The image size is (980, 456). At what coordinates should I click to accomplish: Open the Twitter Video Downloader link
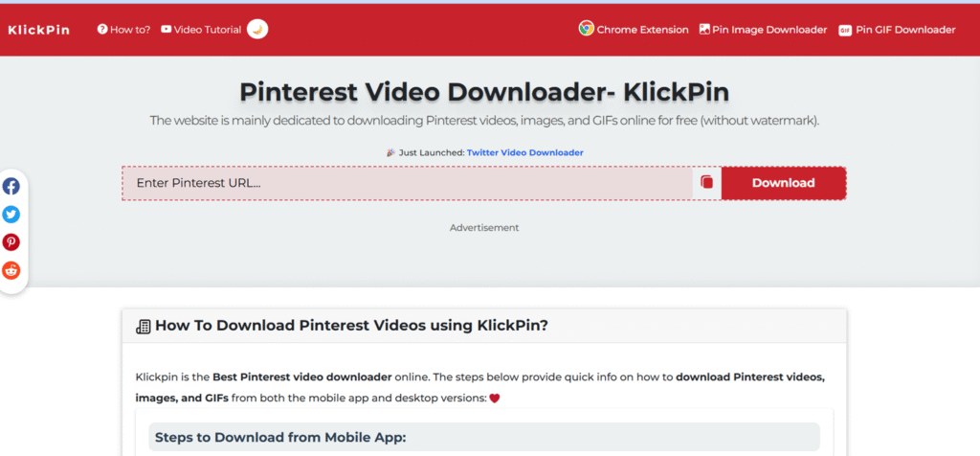[525, 152]
